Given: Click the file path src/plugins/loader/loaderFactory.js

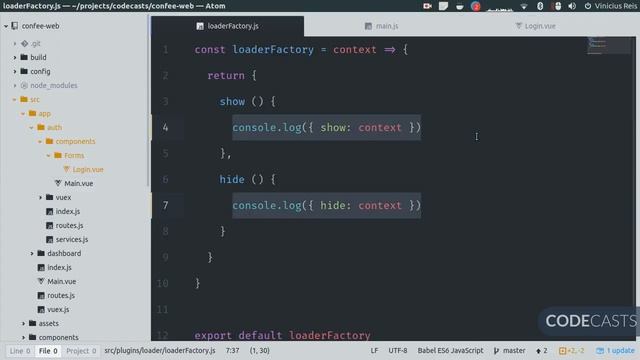Looking at the screenshot, I should pyautogui.click(x=160, y=351).
